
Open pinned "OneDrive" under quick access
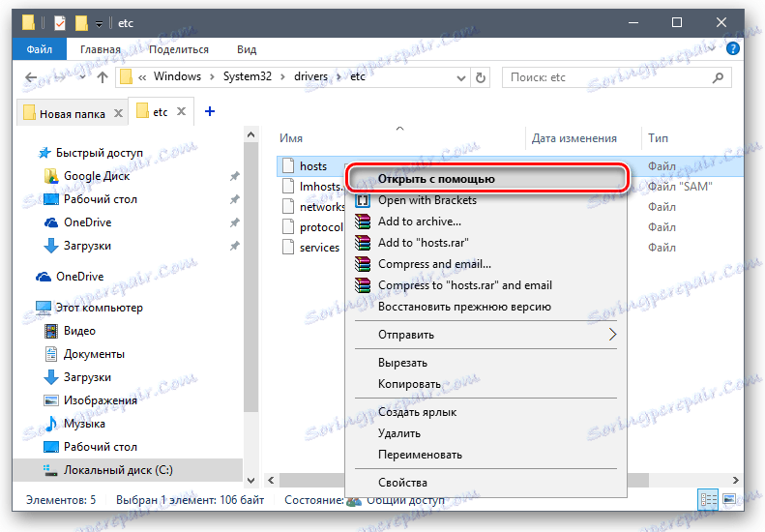(x=87, y=222)
